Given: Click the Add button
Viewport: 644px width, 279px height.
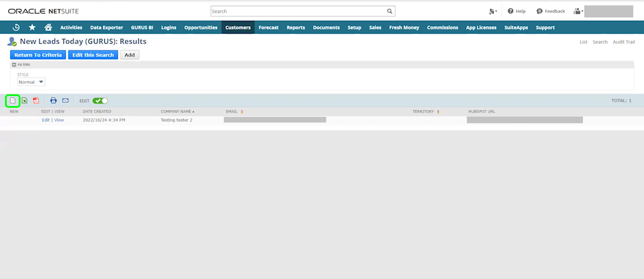Looking at the screenshot, I should pyautogui.click(x=130, y=55).
